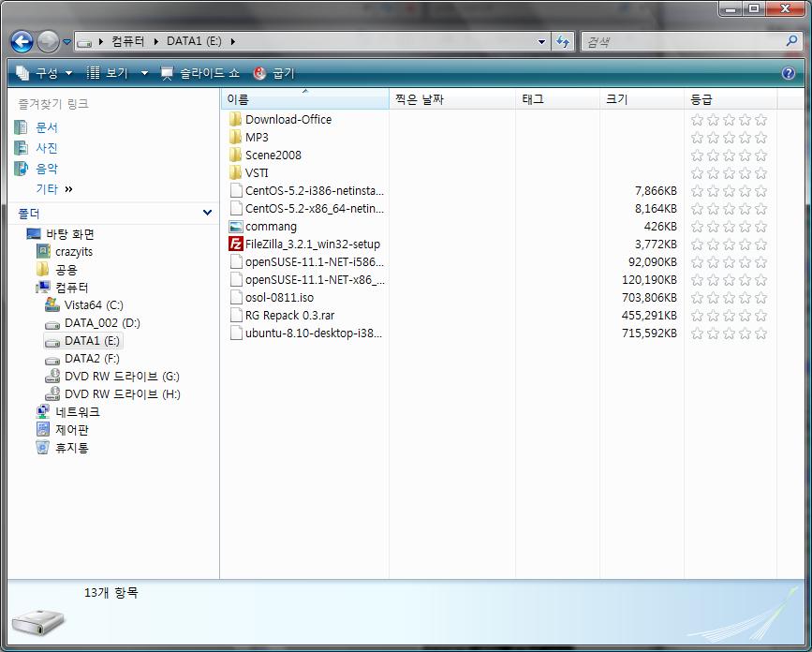Select the commang image file icon
812x652 pixels.
[236, 227]
